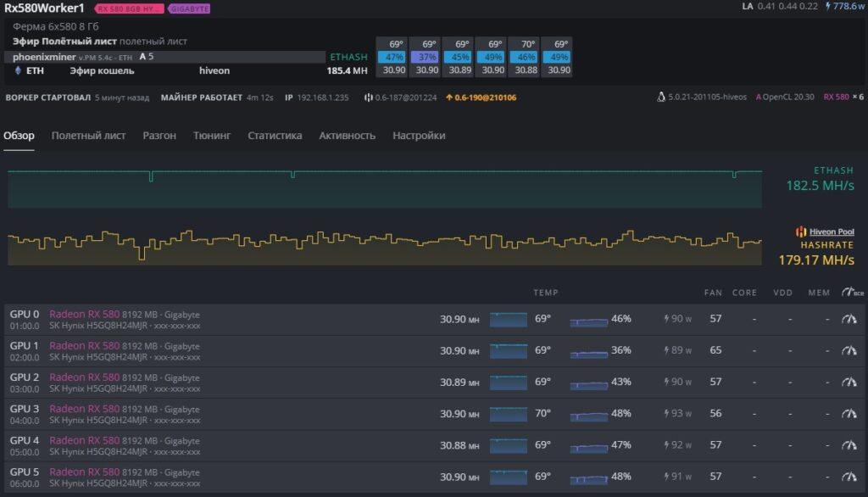Click the 70° temperature in GPU 3 row
Viewport: 868px width, 497px height.
pos(542,413)
